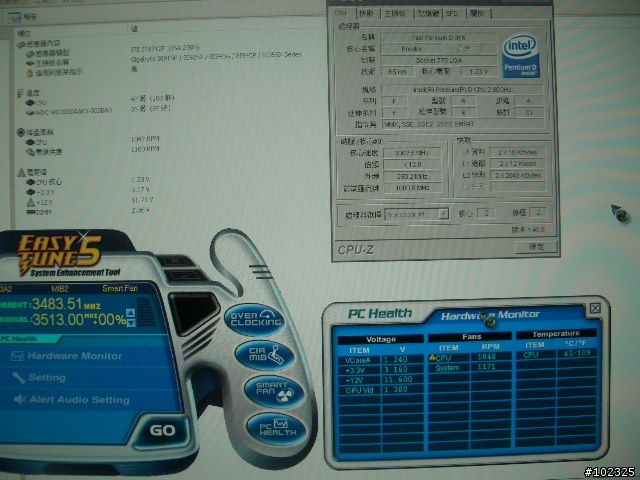Viewport: 640px width, 480px height.
Task: Click the CPU fan warning triangle icon
Action: (432, 357)
